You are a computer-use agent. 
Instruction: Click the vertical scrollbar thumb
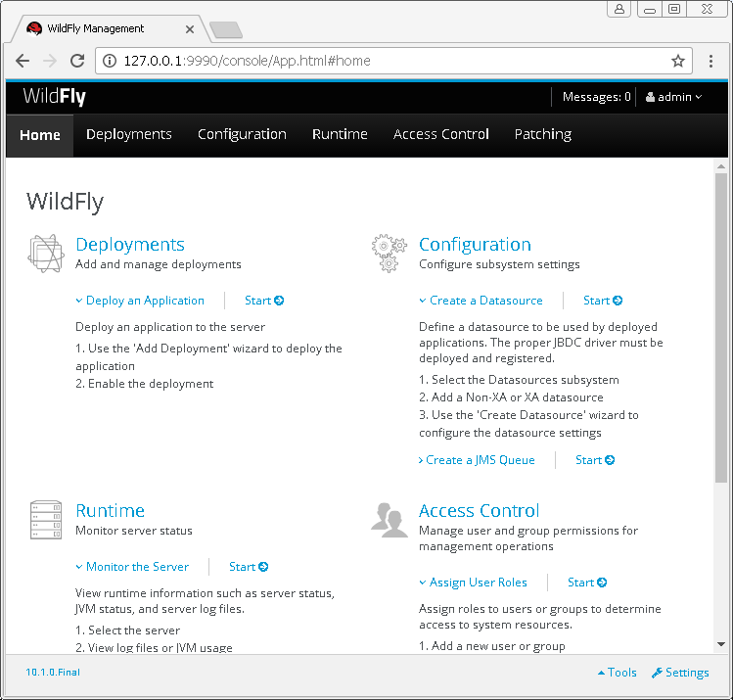(721, 328)
